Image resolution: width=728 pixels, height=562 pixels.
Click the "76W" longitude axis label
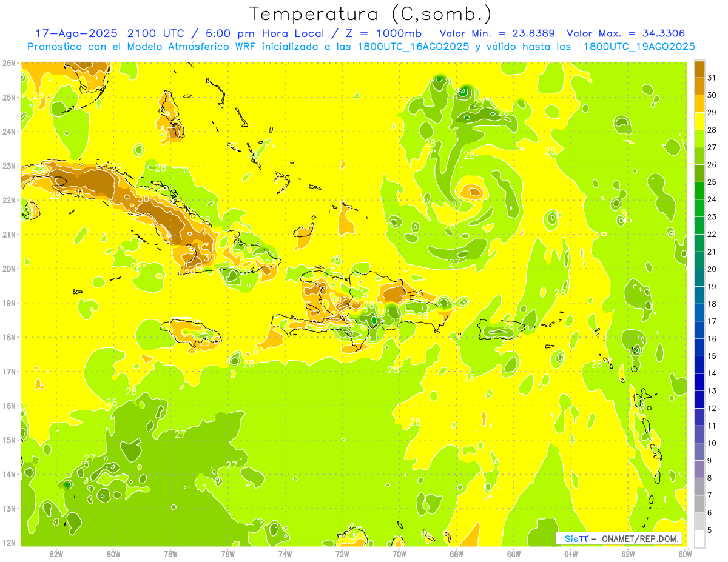227,553
